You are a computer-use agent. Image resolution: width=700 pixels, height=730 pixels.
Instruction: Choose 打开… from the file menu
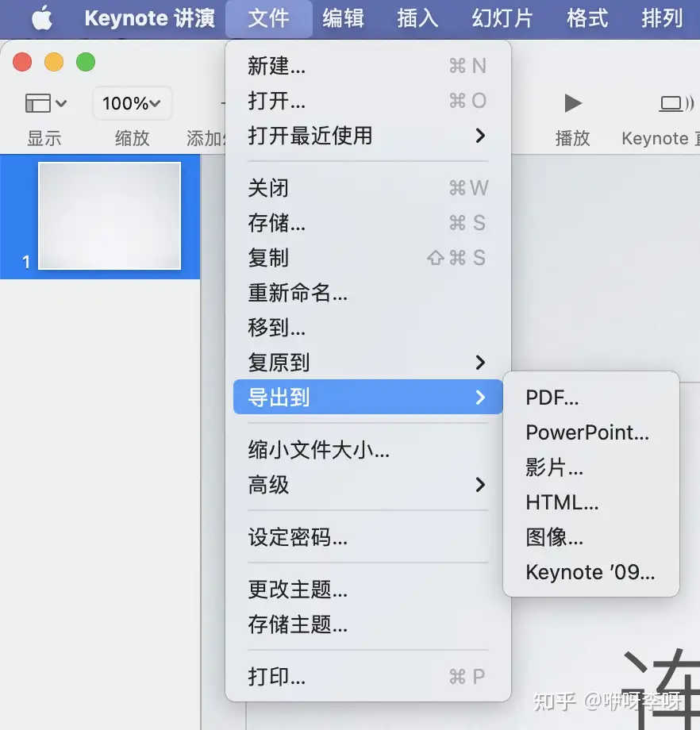pos(368,101)
